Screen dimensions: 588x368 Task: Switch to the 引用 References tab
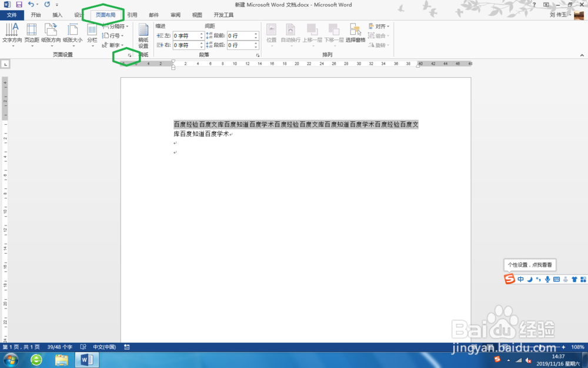tap(132, 15)
